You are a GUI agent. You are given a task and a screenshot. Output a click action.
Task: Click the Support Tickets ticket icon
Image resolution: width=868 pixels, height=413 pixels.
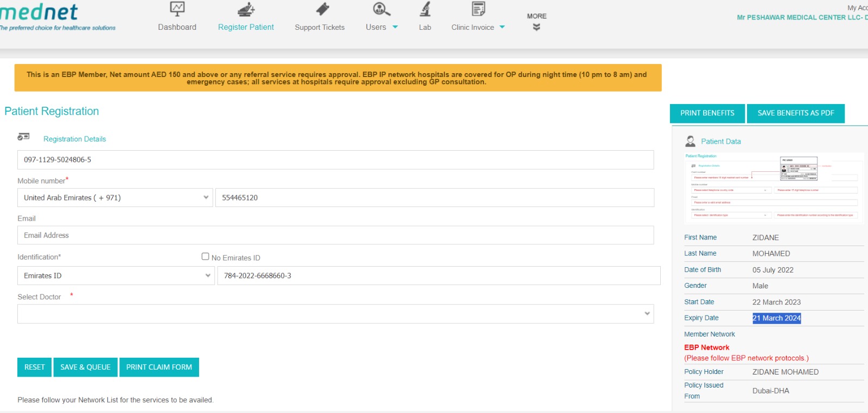point(323,9)
